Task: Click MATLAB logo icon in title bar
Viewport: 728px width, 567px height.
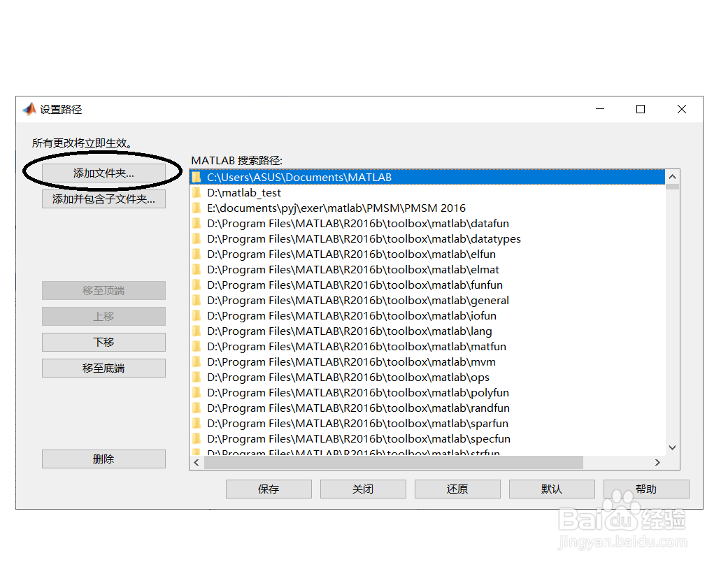Action: [29, 109]
